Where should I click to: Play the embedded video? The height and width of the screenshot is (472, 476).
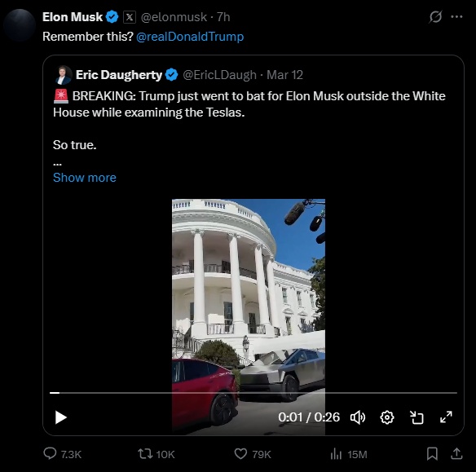tap(60, 417)
